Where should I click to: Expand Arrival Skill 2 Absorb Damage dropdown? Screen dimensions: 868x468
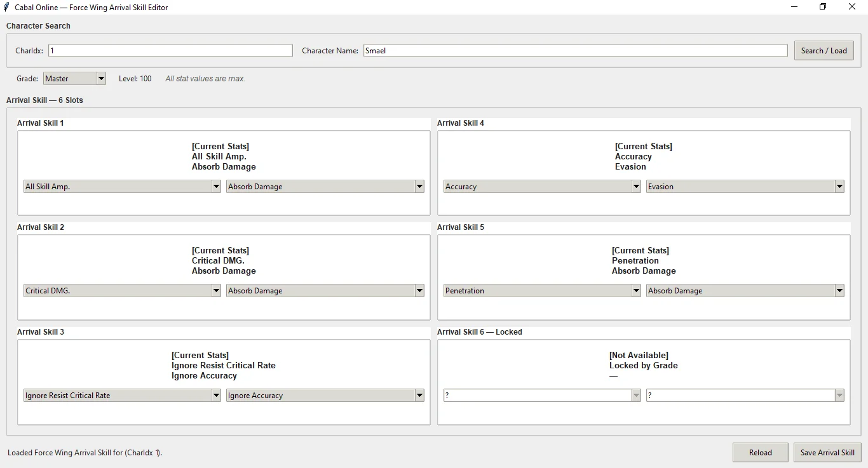pyautogui.click(x=325, y=291)
